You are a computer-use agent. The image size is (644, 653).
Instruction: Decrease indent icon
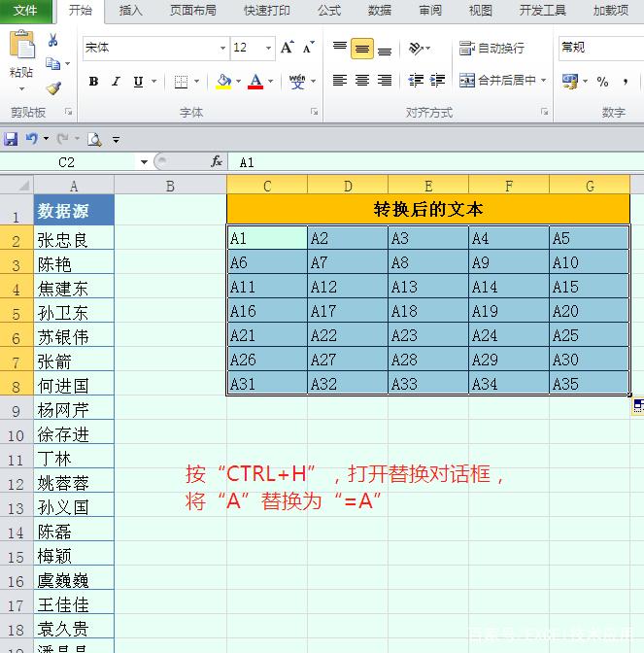pyautogui.click(x=416, y=80)
